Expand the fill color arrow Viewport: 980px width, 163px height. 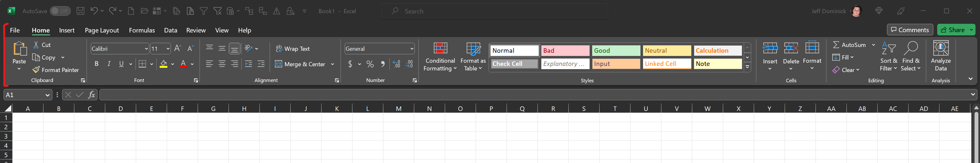tap(172, 64)
